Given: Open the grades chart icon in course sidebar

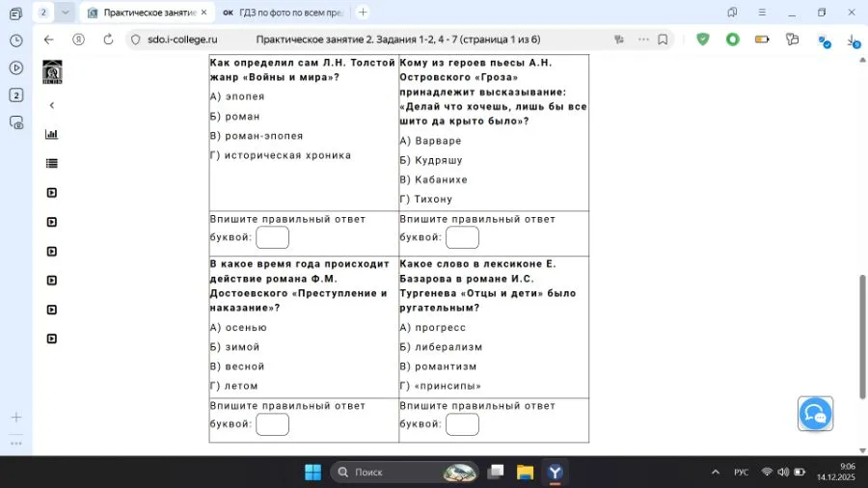Looking at the screenshot, I should click(x=51, y=134).
